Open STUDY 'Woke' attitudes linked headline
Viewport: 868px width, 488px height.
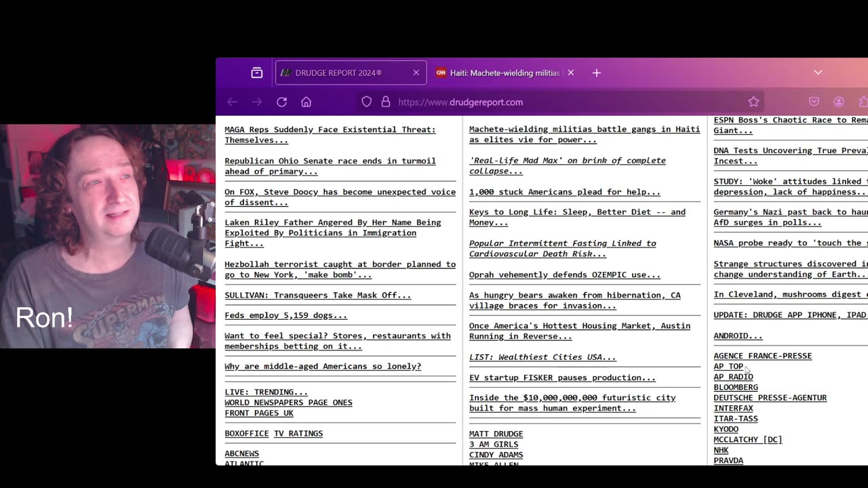pyautogui.click(x=790, y=187)
